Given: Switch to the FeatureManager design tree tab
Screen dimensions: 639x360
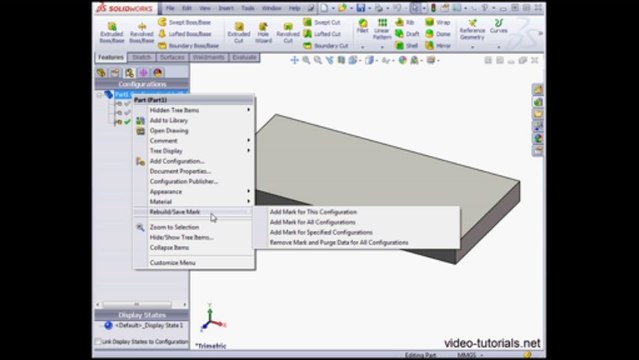Looking at the screenshot, I should coord(101,73).
